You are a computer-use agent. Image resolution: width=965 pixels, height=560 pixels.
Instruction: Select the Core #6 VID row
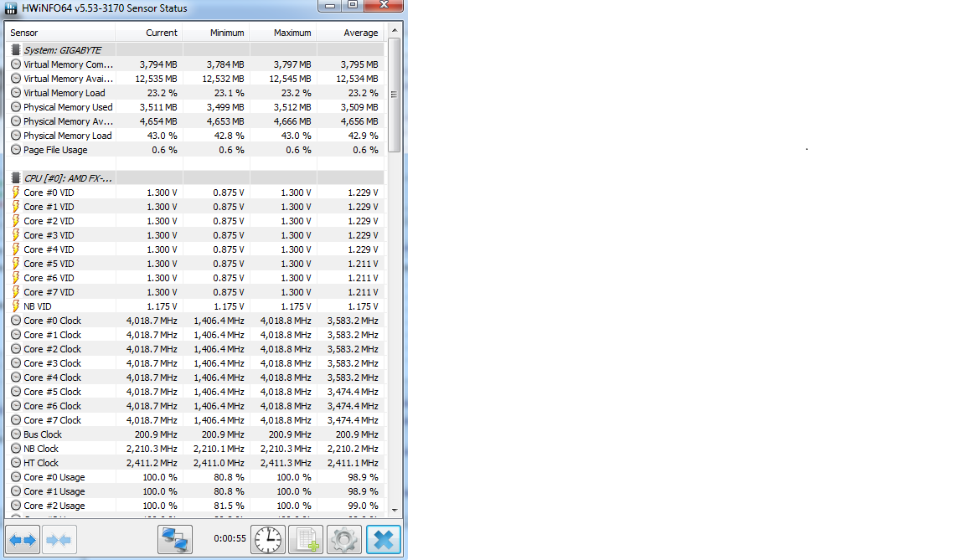pyautogui.click(x=195, y=277)
